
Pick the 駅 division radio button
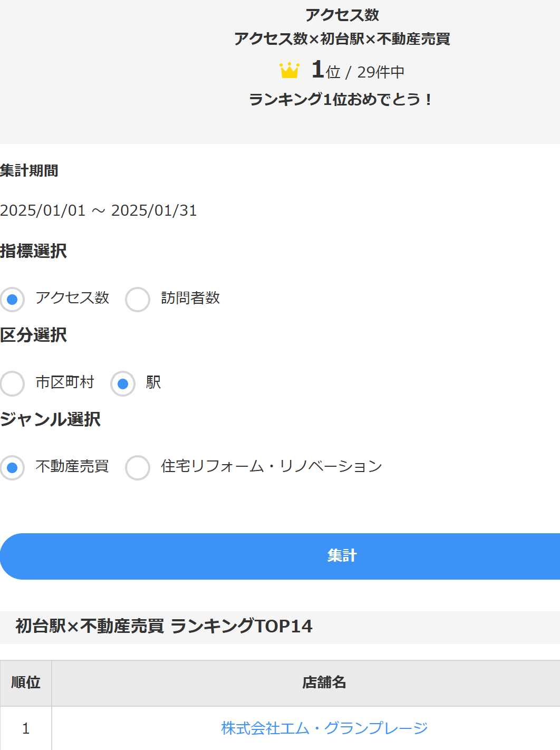(123, 383)
